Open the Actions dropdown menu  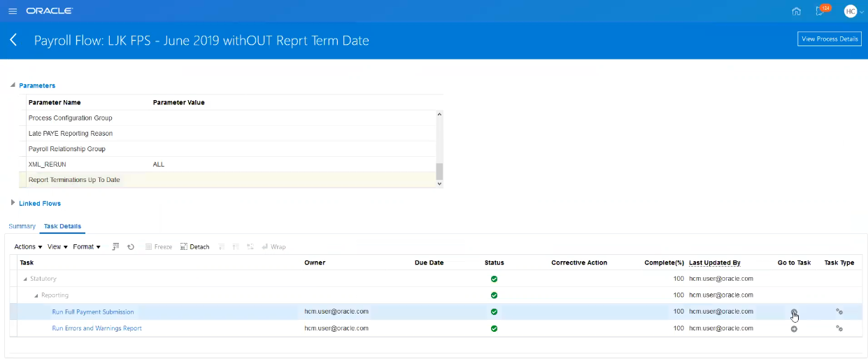[28, 247]
